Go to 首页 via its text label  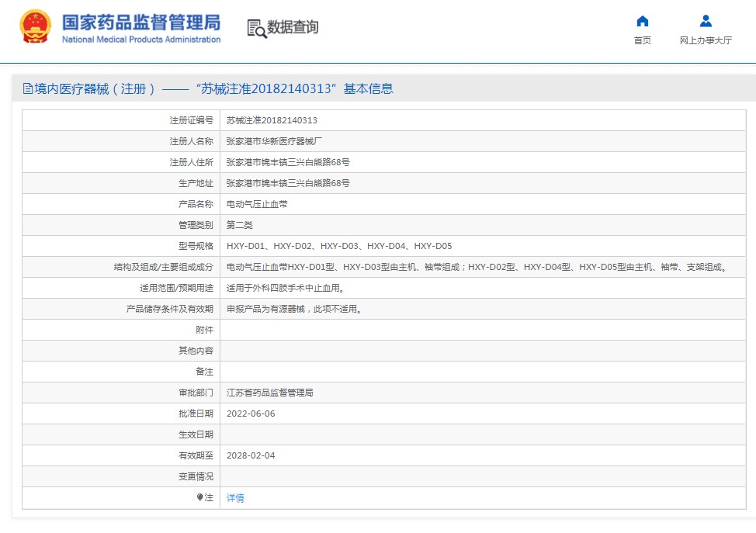pos(642,40)
